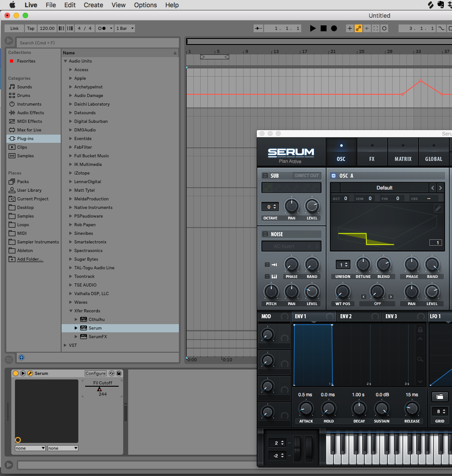Select the ENV 2 tab in Serum
The height and width of the screenshot is (476, 452).
pyautogui.click(x=359, y=316)
